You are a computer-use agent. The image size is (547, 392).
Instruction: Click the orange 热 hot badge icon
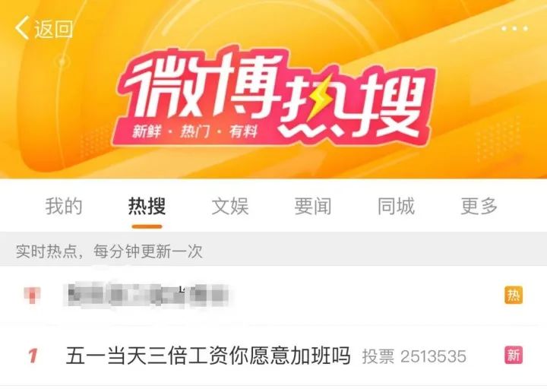click(514, 295)
